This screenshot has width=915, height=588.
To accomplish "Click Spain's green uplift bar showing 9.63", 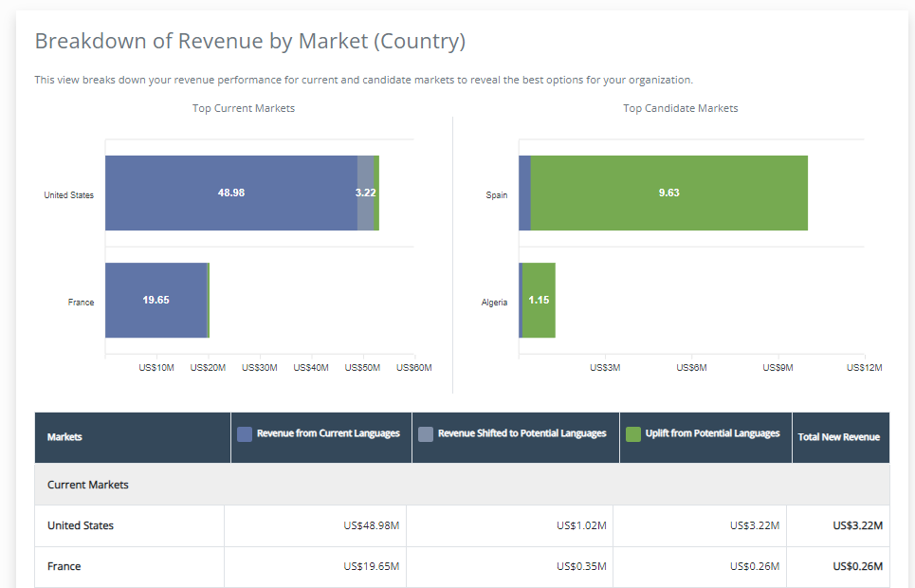I will 668,193.
